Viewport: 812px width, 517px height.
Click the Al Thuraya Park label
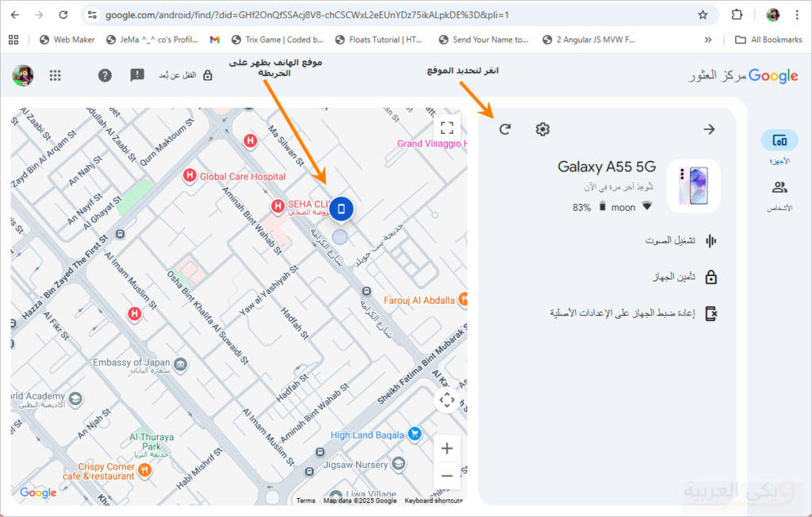(x=151, y=445)
